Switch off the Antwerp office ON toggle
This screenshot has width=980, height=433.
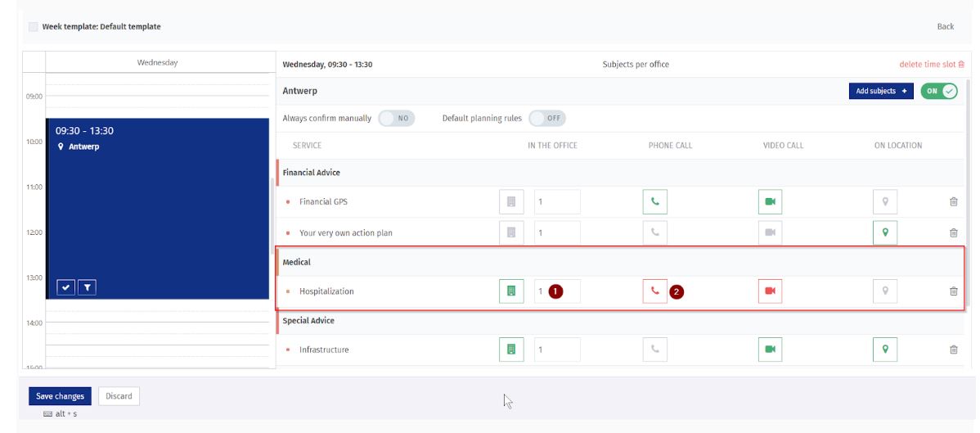pos(939,91)
